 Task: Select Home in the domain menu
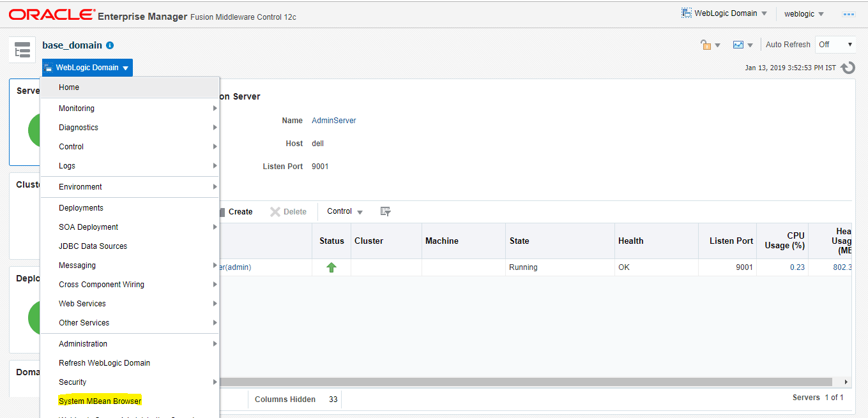click(x=130, y=87)
